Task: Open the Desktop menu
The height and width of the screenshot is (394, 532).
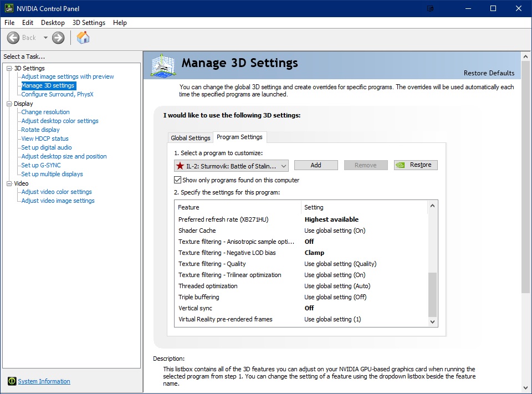Action: [x=53, y=23]
